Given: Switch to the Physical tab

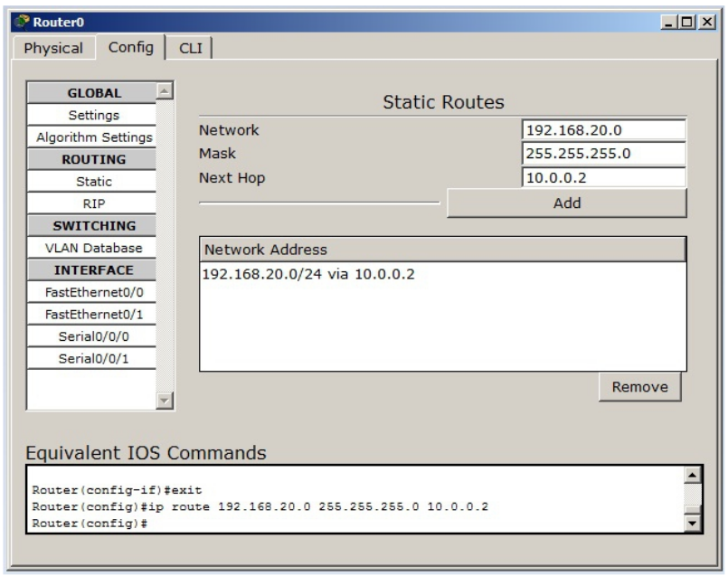Looking at the screenshot, I should pos(53,47).
